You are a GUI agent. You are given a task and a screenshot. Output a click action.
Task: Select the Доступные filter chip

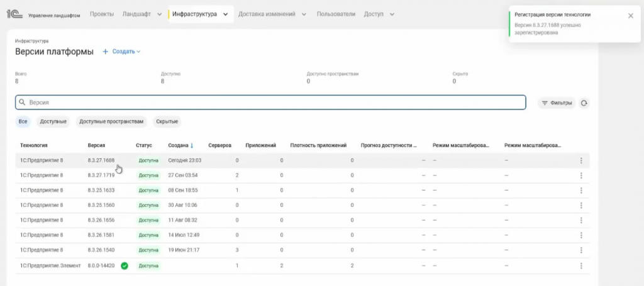coord(53,122)
